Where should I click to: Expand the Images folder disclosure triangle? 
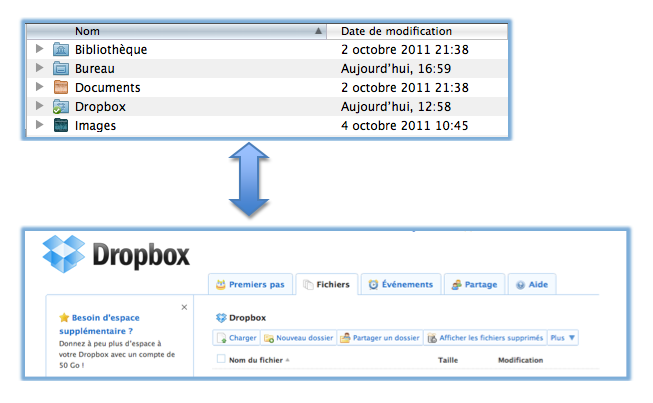(x=40, y=124)
